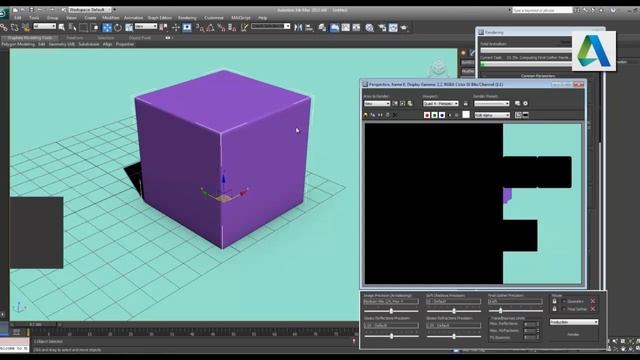
Task: Click the red X beside Reuse Final Gather
Action: pyautogui.click(x=593, y=309)
